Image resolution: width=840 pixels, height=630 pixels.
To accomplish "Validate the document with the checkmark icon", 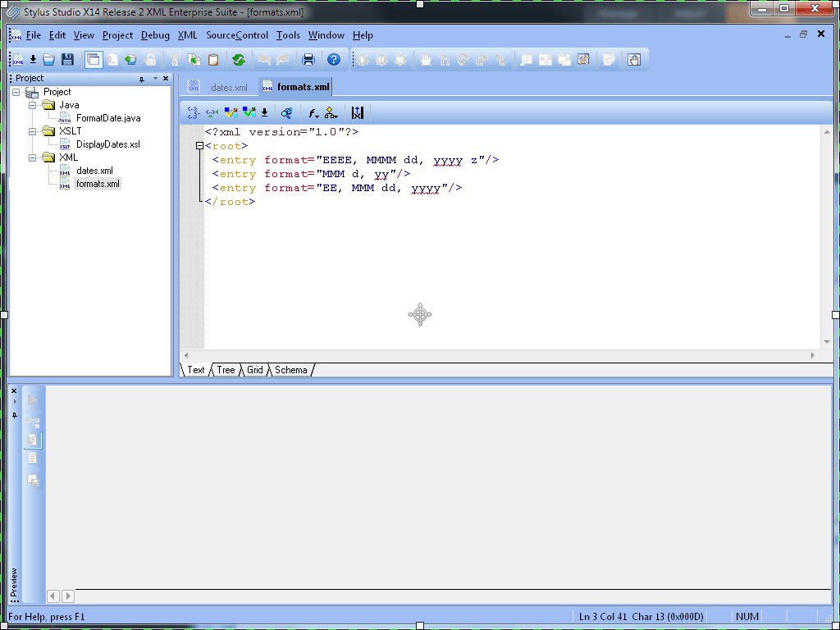I will (x=249, y=112).
